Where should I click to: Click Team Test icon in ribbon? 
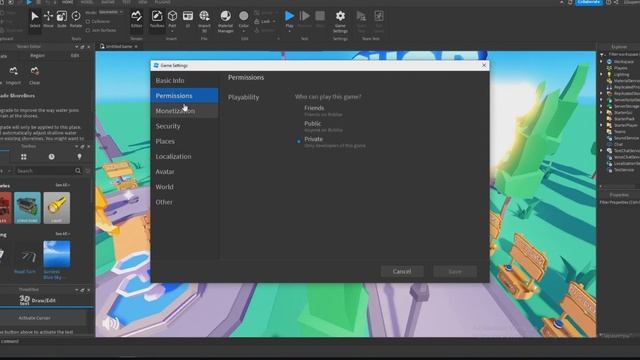click(x=361, y=21)
